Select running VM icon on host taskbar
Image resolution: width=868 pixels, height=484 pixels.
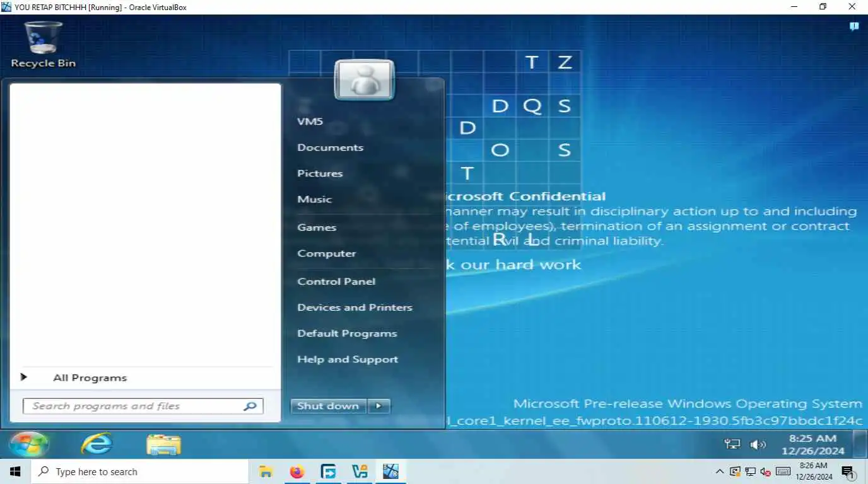[390, 471]
